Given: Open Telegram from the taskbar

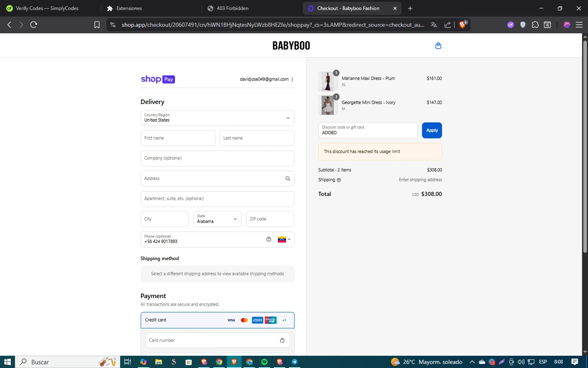Looking at the screenshot, I should tap(294, 362).
